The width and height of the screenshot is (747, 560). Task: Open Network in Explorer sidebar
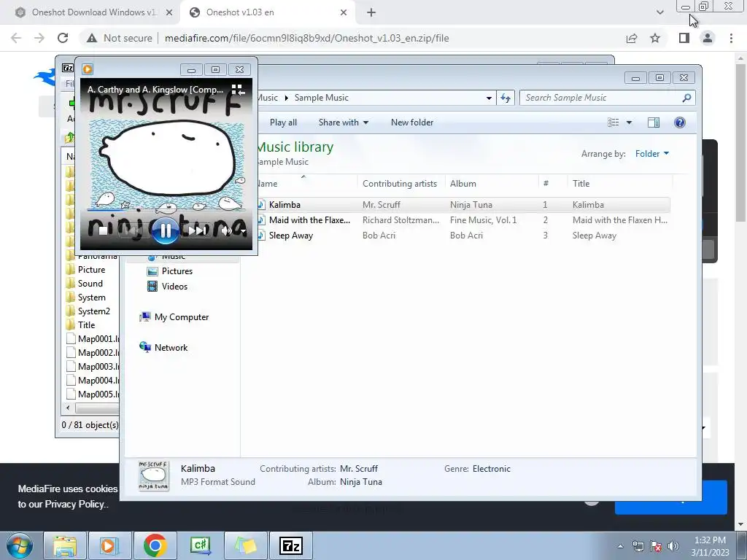pyautogui.click(x=163, y=348)
